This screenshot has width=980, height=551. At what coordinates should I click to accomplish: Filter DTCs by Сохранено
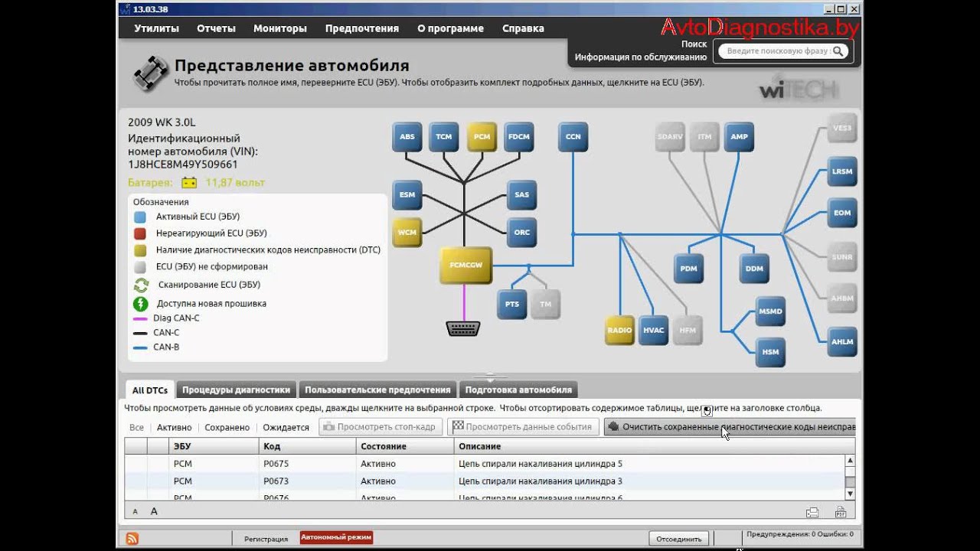click(227, 427)
